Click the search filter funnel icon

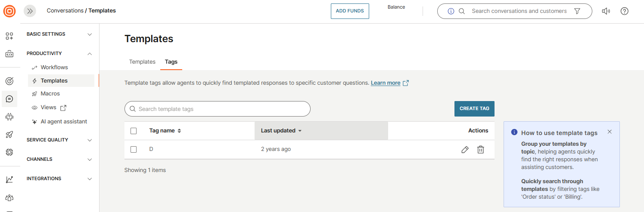pyautogui.click(x=578, y=11)
